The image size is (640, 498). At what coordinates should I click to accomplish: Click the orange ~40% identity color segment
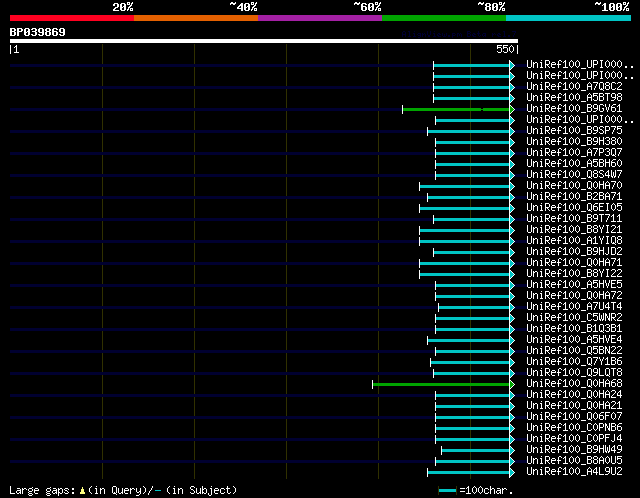tap(196, 18)
